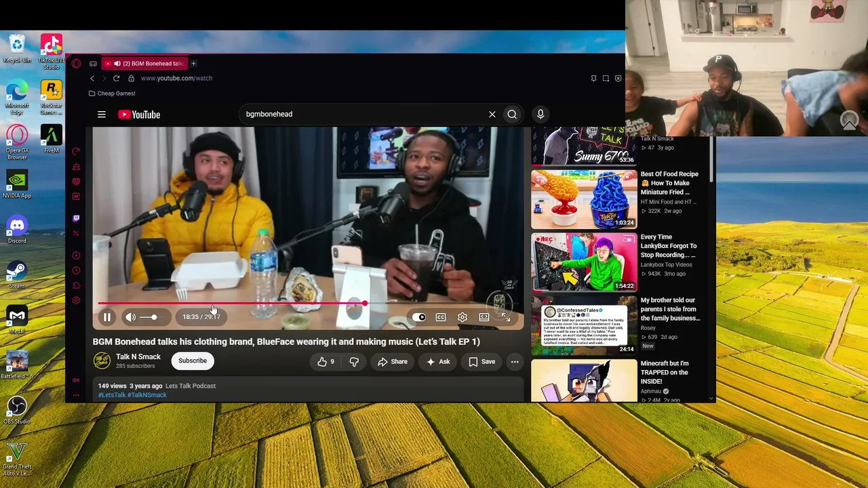Viewport: 868px width, 488px height.
Task: Click the 18:35 / 29:17 time display
Action: pos(201,317)
